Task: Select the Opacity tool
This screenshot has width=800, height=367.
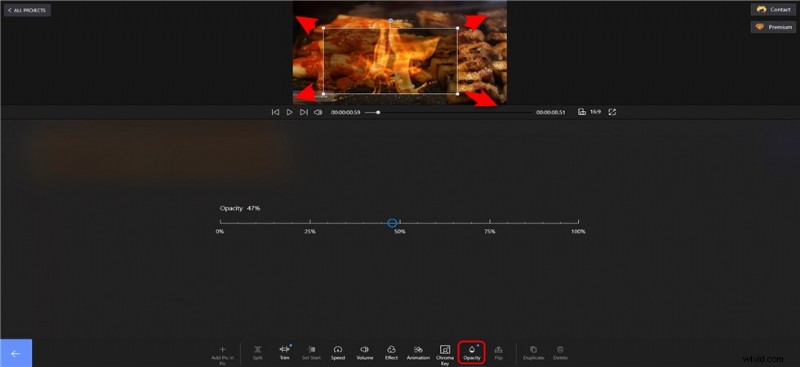Action: coord(471,353)
